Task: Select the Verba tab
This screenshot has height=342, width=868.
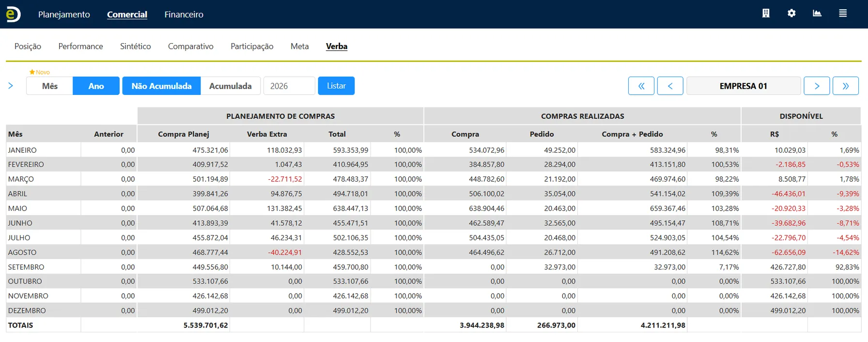Action: 337,46
